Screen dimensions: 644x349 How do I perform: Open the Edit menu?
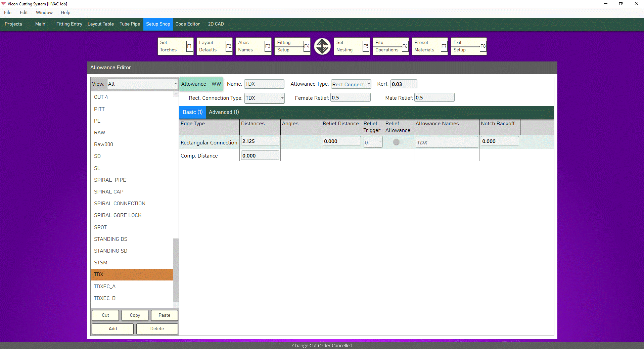tap(23, 12)
